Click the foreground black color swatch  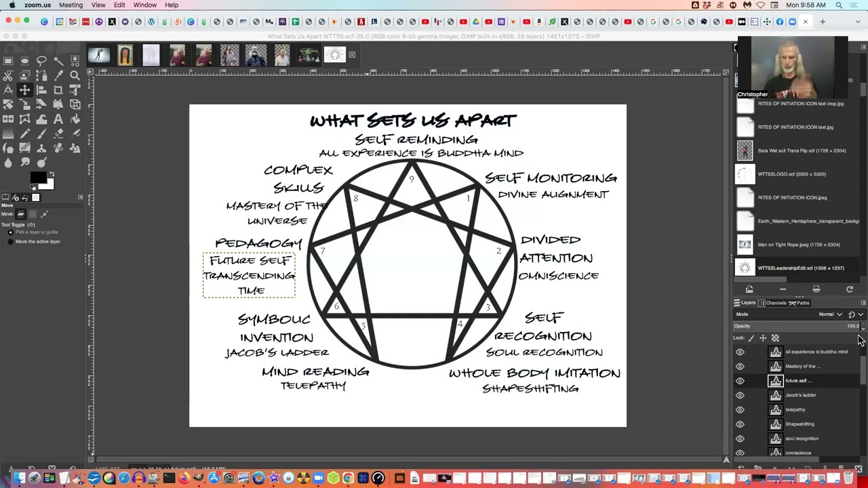pyautogui.click(x=38, y=177)
